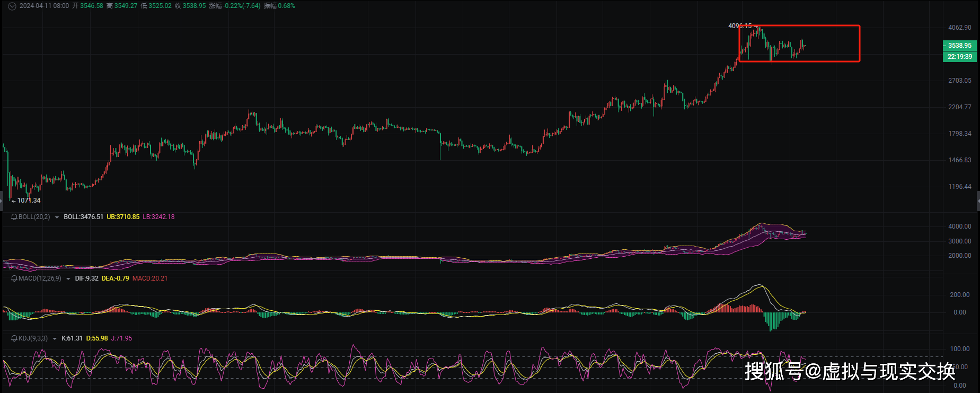Click the KDJ indicator alert bell icon
This screenshot has height=393, width=980.
pos(14,338)
